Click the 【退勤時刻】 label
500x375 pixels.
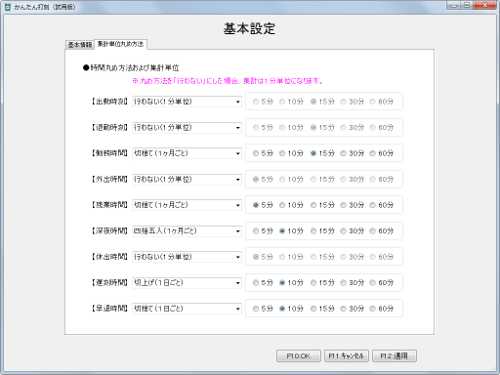pos(109,128)
